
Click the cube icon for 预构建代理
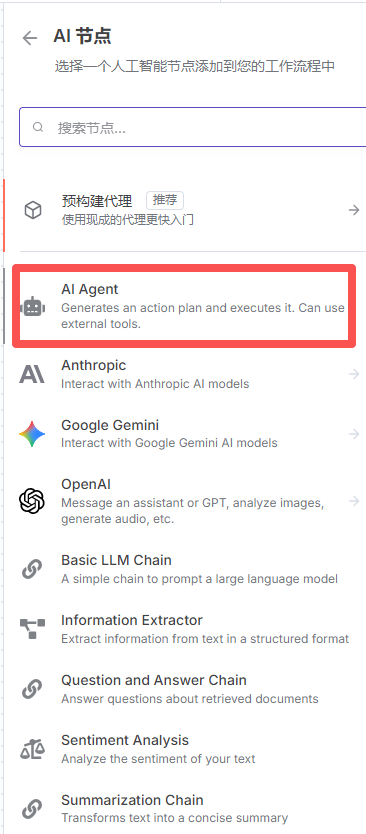tap(33, 210)
